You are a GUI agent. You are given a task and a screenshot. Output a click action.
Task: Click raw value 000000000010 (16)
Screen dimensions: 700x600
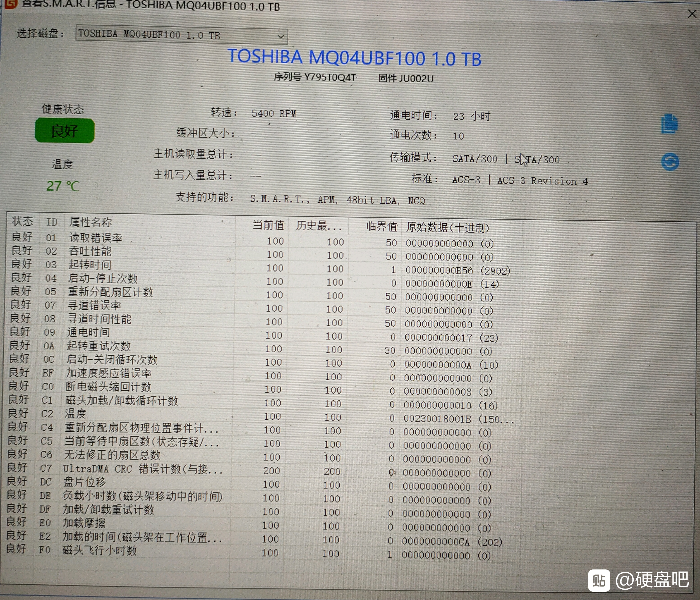(x=451, y=405)
